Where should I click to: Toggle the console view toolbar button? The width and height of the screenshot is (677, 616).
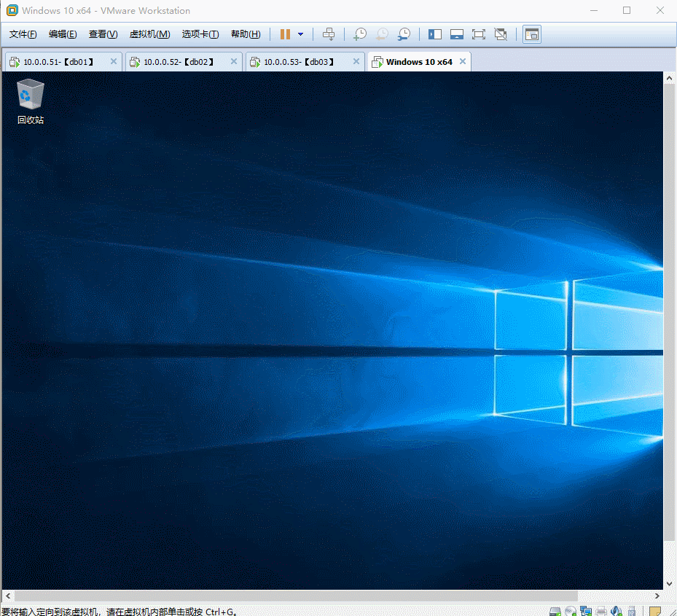pos(531,34)
